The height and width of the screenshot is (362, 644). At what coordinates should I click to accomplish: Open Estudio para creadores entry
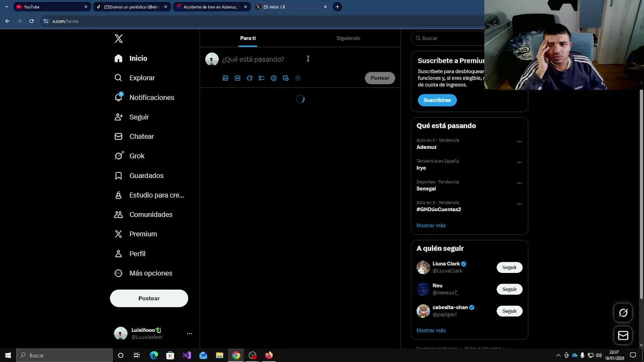point(149,195)
